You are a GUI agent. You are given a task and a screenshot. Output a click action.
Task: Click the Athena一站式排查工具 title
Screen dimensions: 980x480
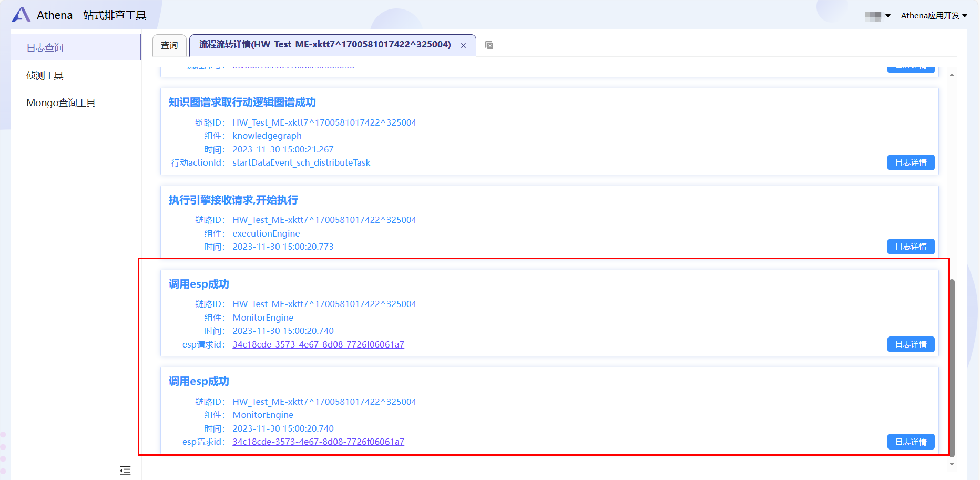91,15
